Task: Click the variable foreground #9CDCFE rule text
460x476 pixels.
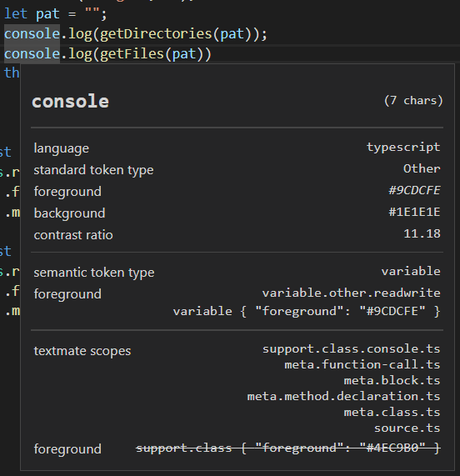Action: (307, 312)
